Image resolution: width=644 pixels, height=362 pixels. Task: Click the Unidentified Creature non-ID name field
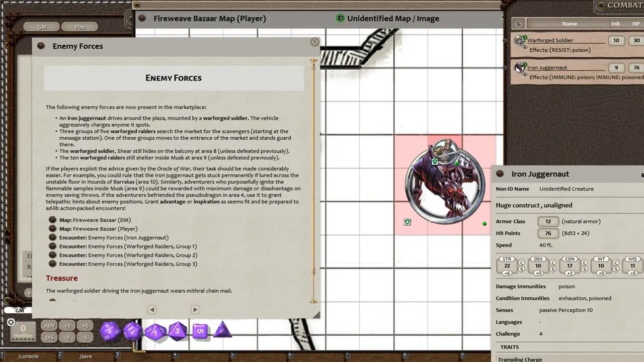click(x=567, y=189)
